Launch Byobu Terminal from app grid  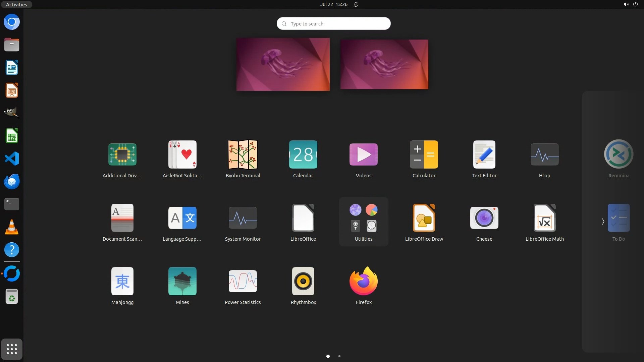tap(243, 155)
